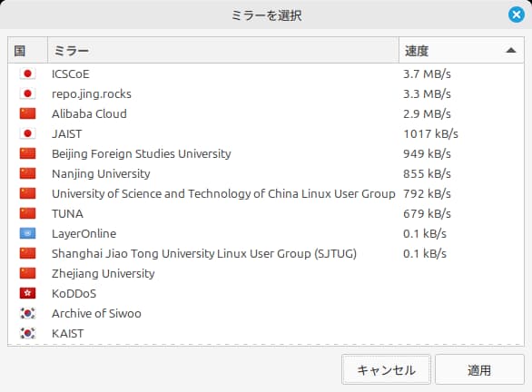
Task: Click the China flag beside Nanjing University
Action: coord(27,173)
